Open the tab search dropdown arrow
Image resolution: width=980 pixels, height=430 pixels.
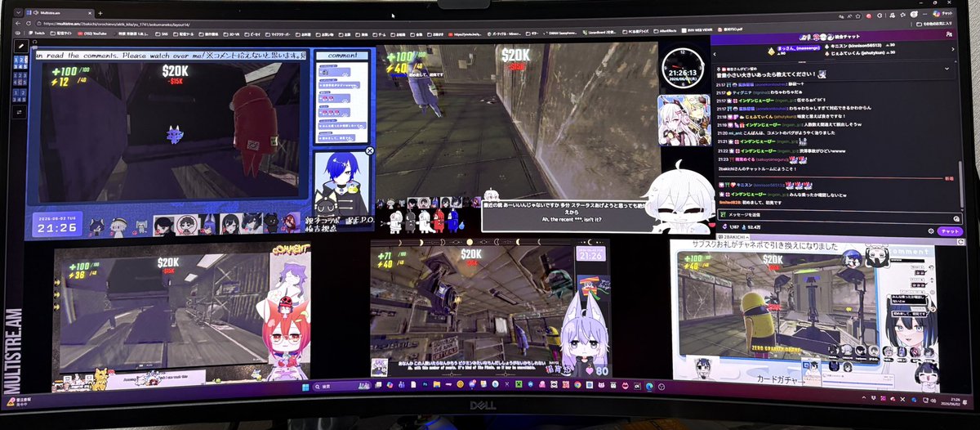pyautogui.click(x=18, y=13)
